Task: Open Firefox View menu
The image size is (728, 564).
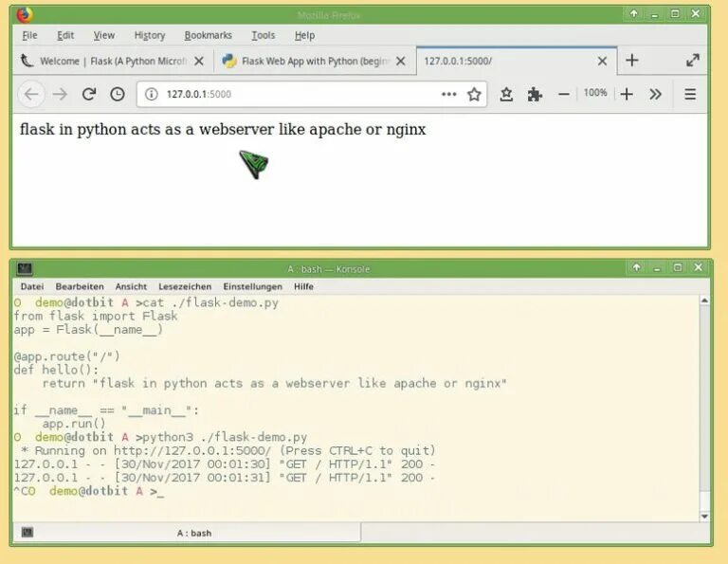Action: point(104,35)
